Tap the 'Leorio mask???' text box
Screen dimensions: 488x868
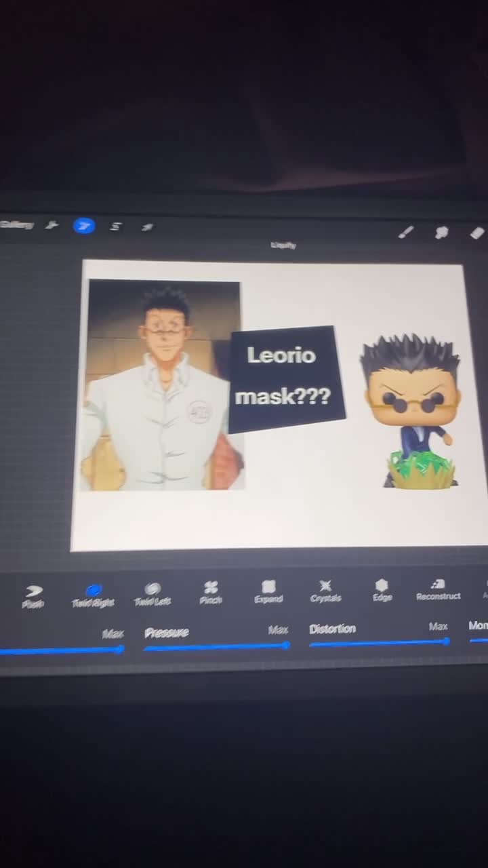coord(287,379)
